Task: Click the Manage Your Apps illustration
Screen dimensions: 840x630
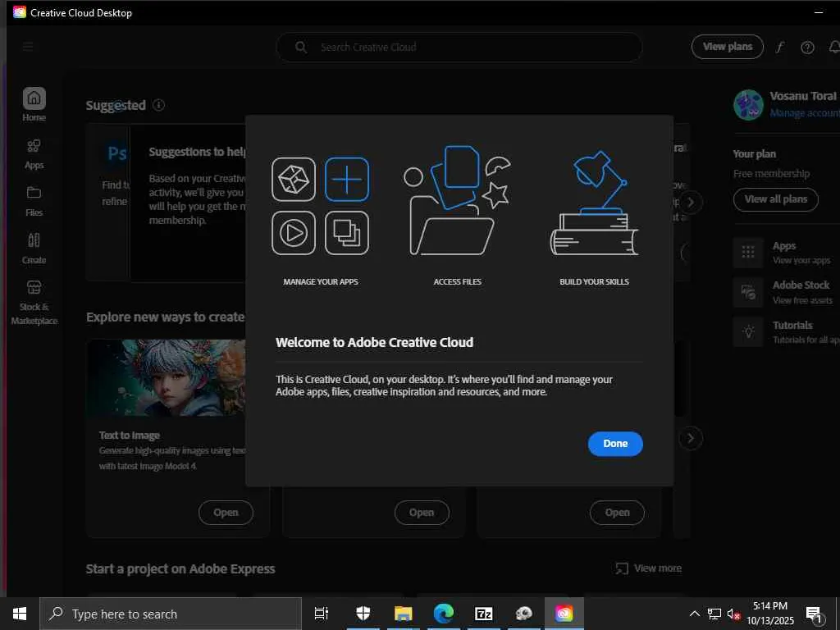Action: tap(321, 206)
